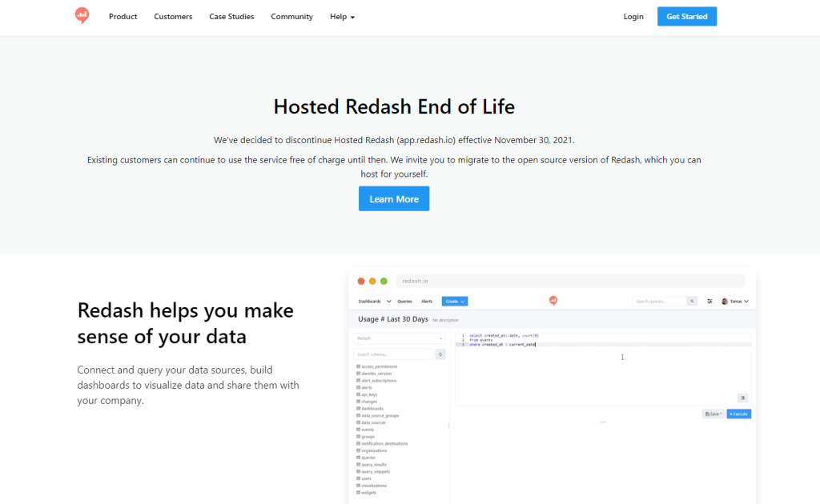Click the table icon beside api_keys
820x504 pixels.
coord(358,394)
